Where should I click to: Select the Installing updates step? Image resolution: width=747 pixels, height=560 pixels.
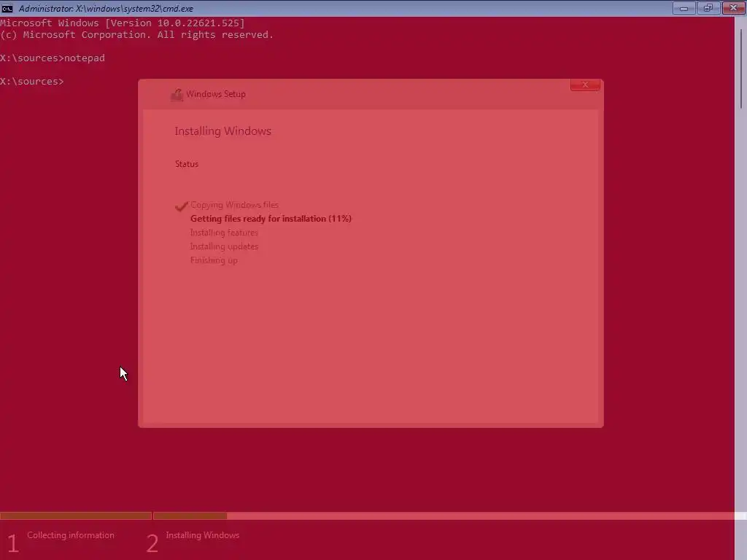224,246
